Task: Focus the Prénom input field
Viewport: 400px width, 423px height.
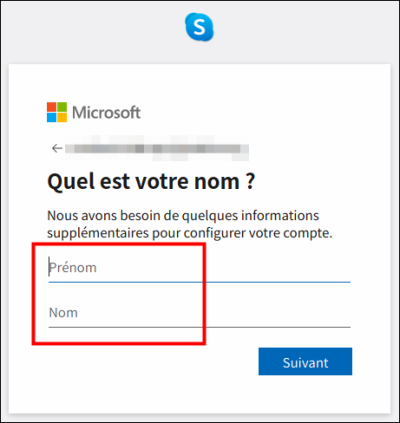Action: click(x=199, y=268)
